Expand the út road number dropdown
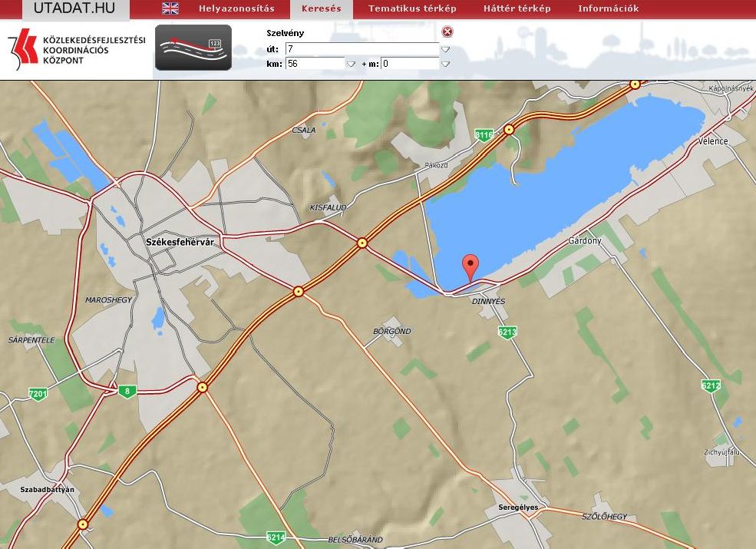Screen dimensions: 756x549 pos(445,49)
